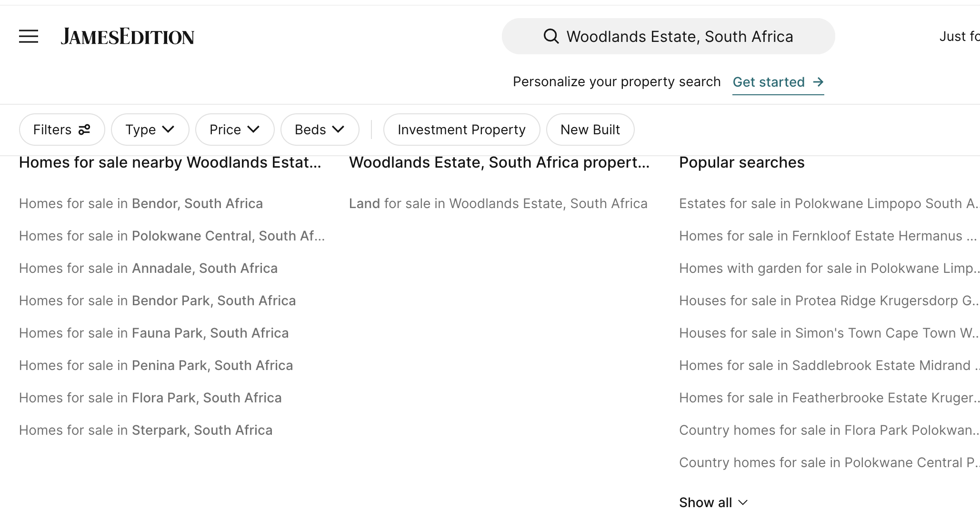Open Country homes in Polokwane Central
The width and height of the screenshot is (980, 520).
click(829, 462)
